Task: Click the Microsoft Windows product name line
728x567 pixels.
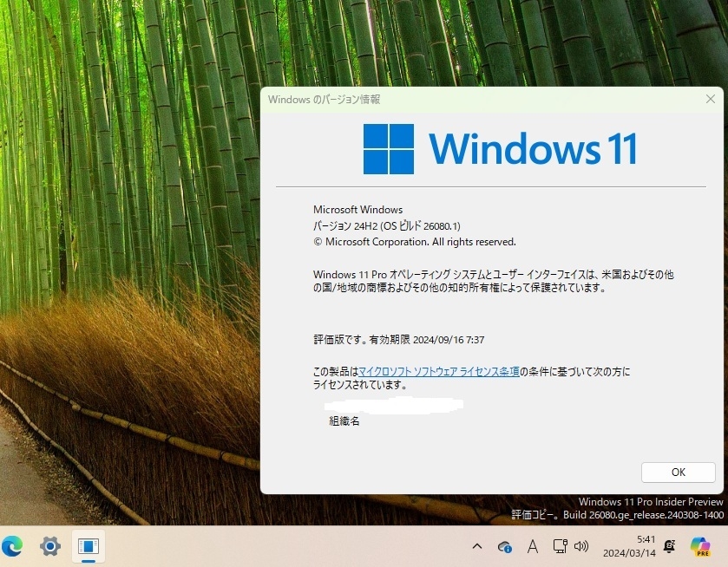Action: 358,210
